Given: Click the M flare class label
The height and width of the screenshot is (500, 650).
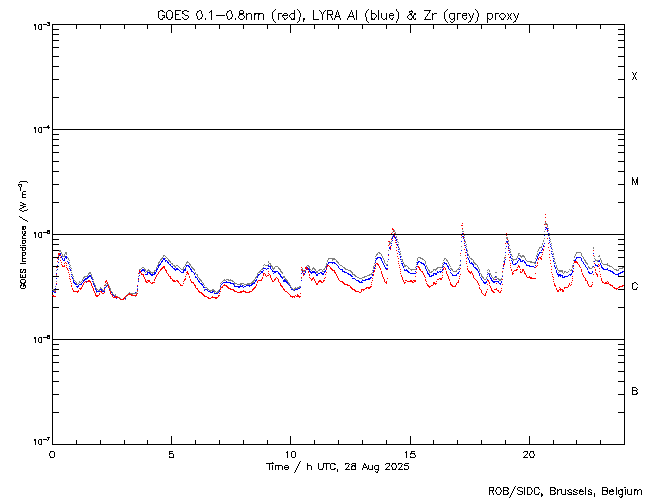Looking at the screenshot, I should click(x=634, y=182).
